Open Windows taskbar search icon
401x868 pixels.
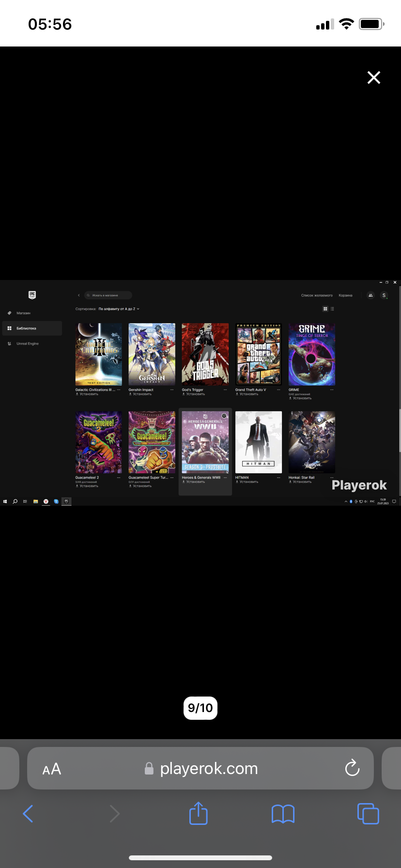pos(15,501)
